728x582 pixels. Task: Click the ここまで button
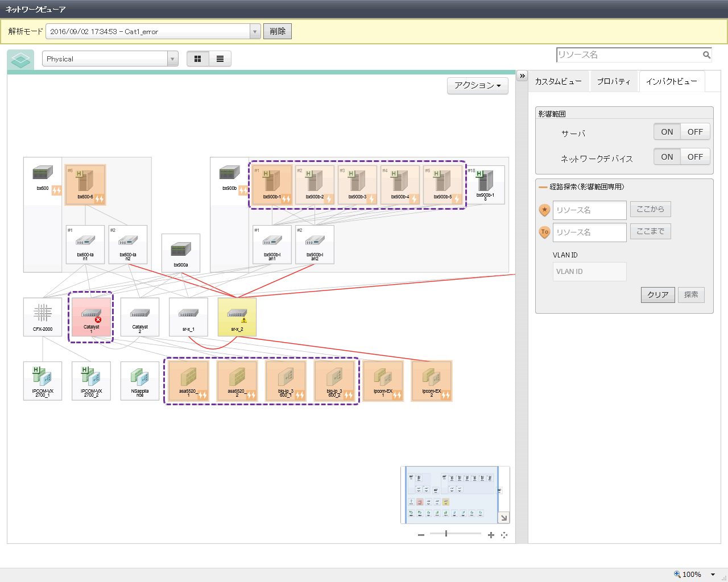point(651,231)
